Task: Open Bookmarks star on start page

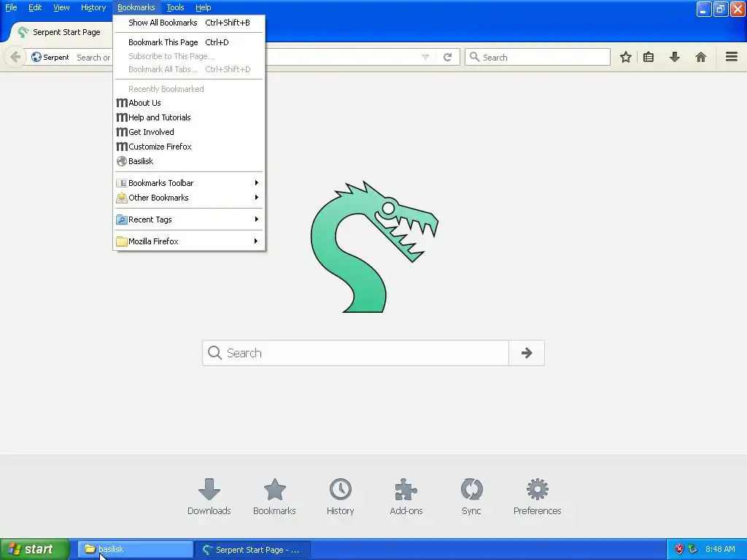Action: pos(274,497)
